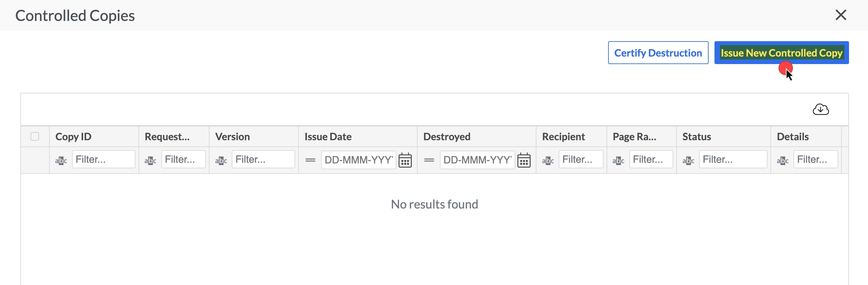Click the abc filter-type icon for Status
This screenshot has width=868, height=285.
point(688,160)
